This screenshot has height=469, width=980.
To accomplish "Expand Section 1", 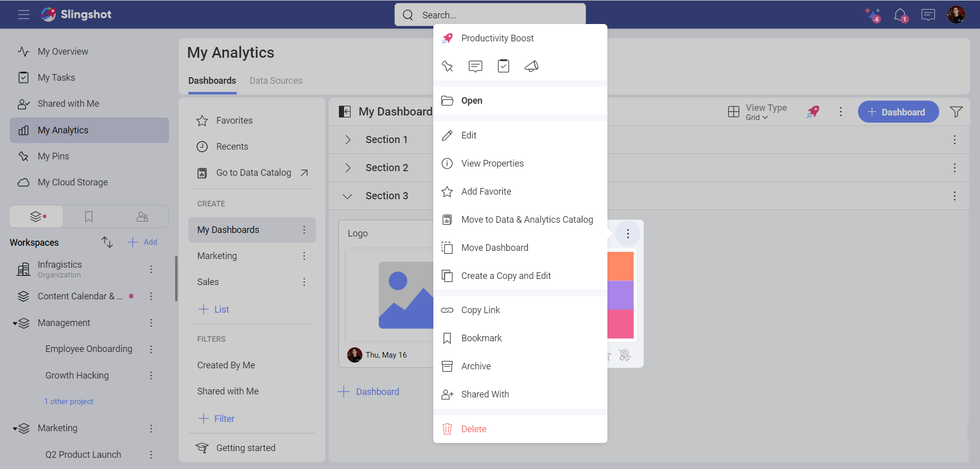I will (348, 140).
